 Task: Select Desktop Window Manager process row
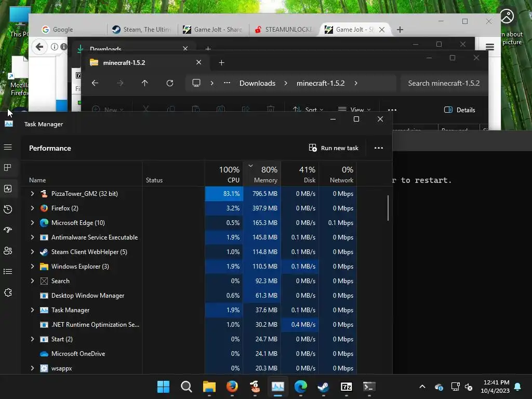(189, 296)
